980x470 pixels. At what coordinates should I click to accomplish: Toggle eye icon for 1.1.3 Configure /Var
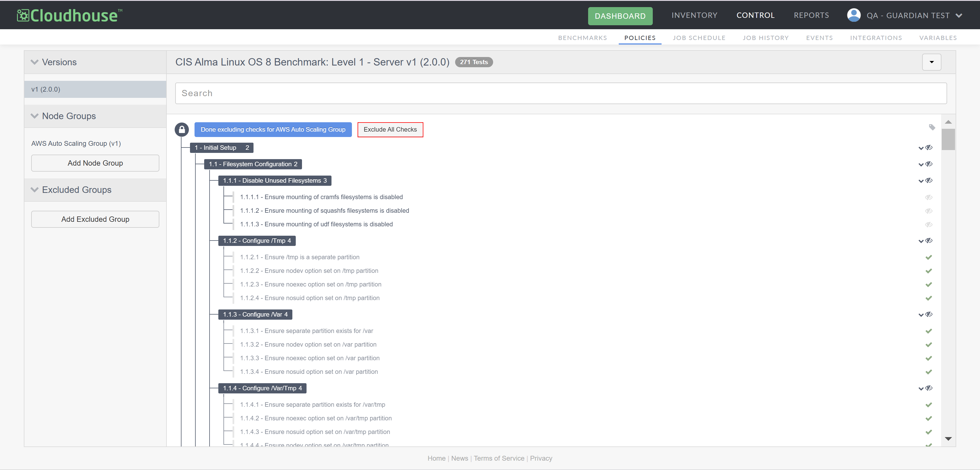pyautogui.click(x=929, y=314)
